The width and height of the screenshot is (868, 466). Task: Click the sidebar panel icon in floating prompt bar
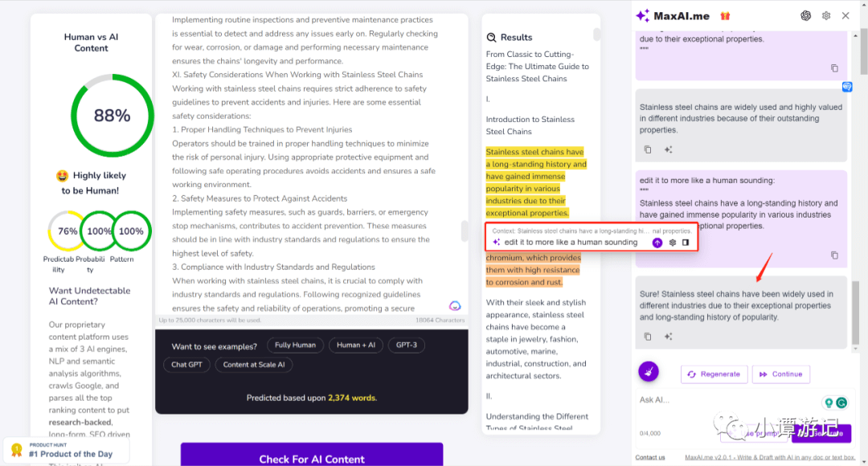coord(686,243)
